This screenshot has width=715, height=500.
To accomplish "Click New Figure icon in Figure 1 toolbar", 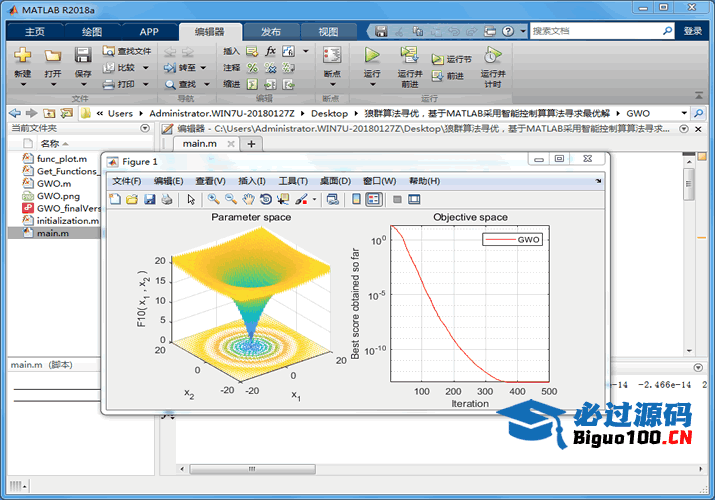I will (x=115, y=199).
